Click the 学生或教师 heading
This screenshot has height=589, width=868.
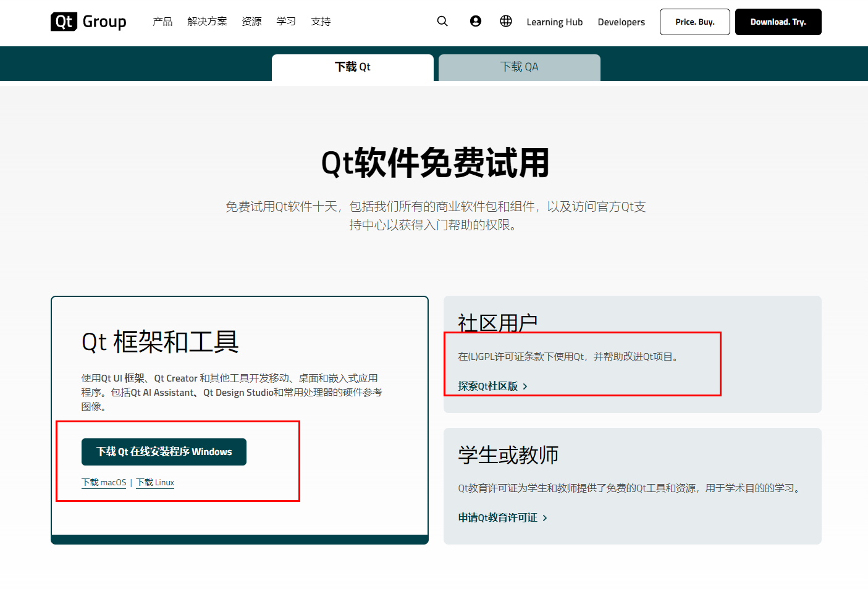click(508, 455)
